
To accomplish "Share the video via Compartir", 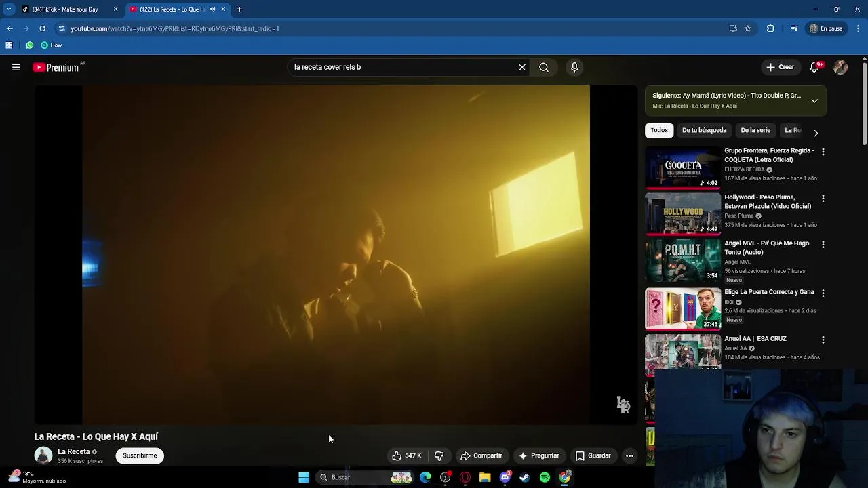I will [481, 455].
